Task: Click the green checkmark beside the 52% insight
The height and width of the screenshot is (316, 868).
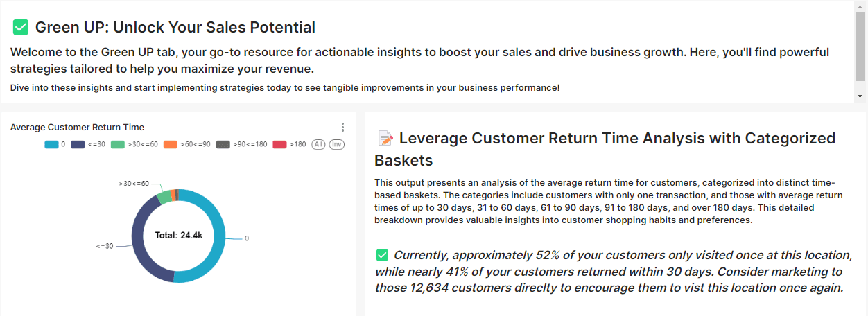Action: [382, 255]
